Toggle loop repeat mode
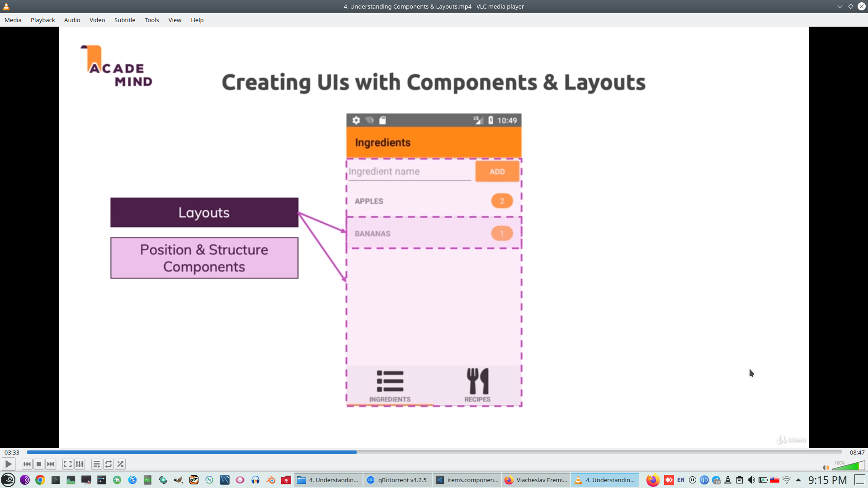Image resolution: width=868 pixels, height=488 pixels. point(108,464)
